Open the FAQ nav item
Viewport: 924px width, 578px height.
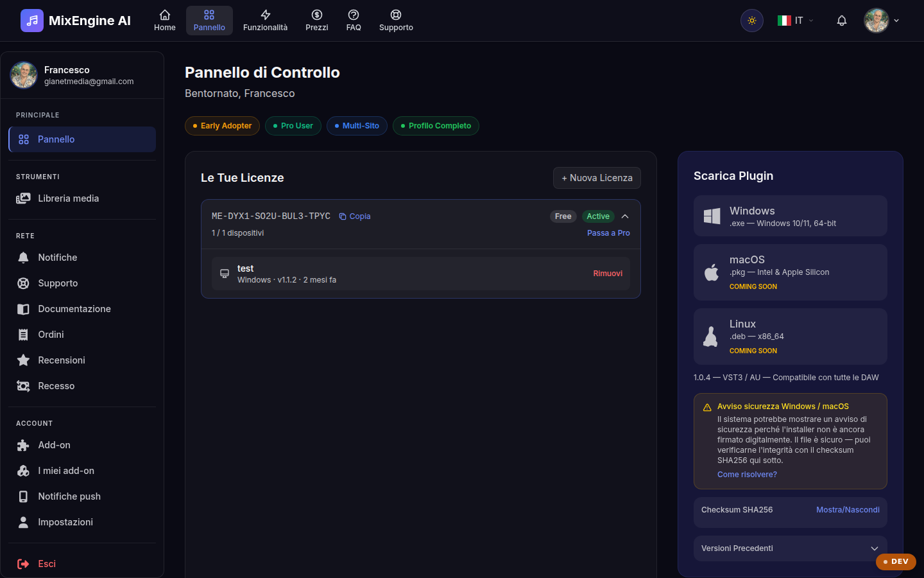[354, 21]
